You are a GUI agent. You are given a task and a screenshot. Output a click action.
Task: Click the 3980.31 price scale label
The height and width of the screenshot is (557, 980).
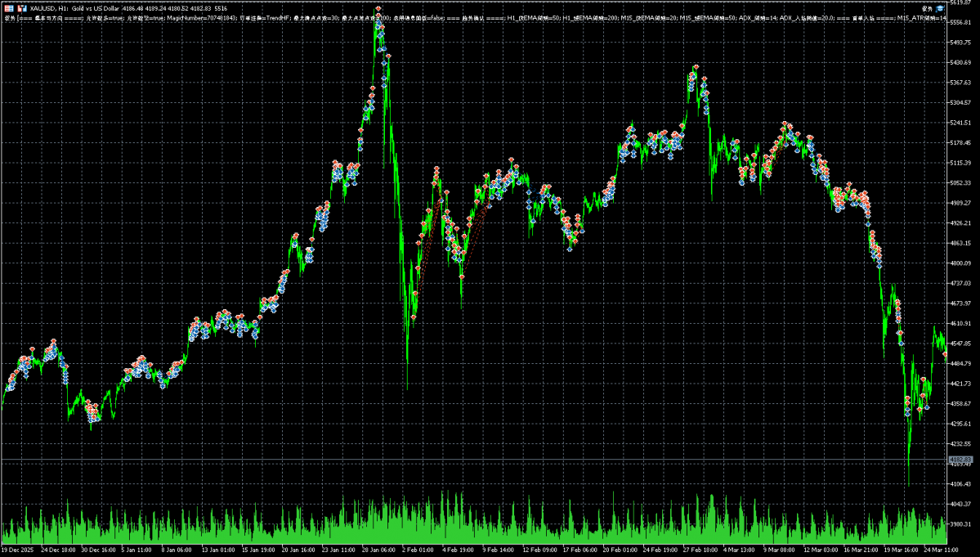pyautogui.click(x=960, y=523)
